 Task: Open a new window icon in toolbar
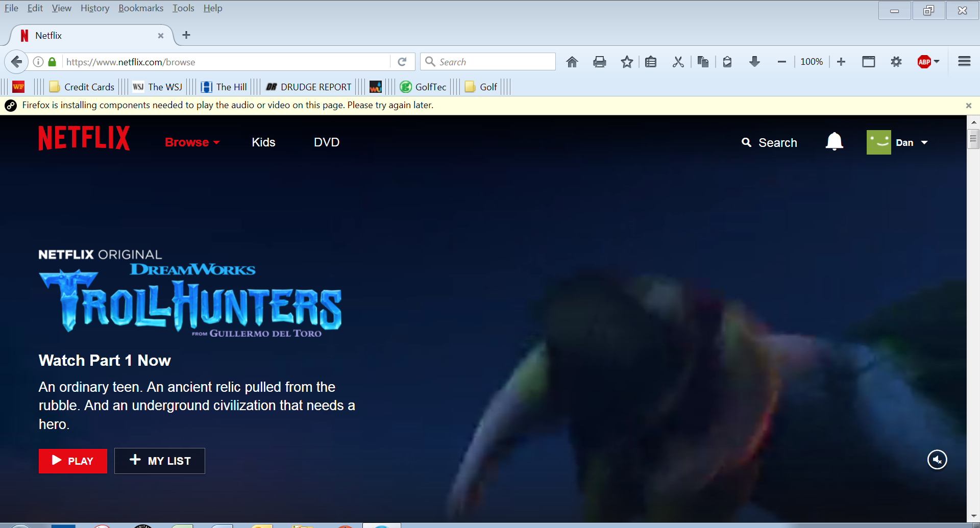[868, 62]
